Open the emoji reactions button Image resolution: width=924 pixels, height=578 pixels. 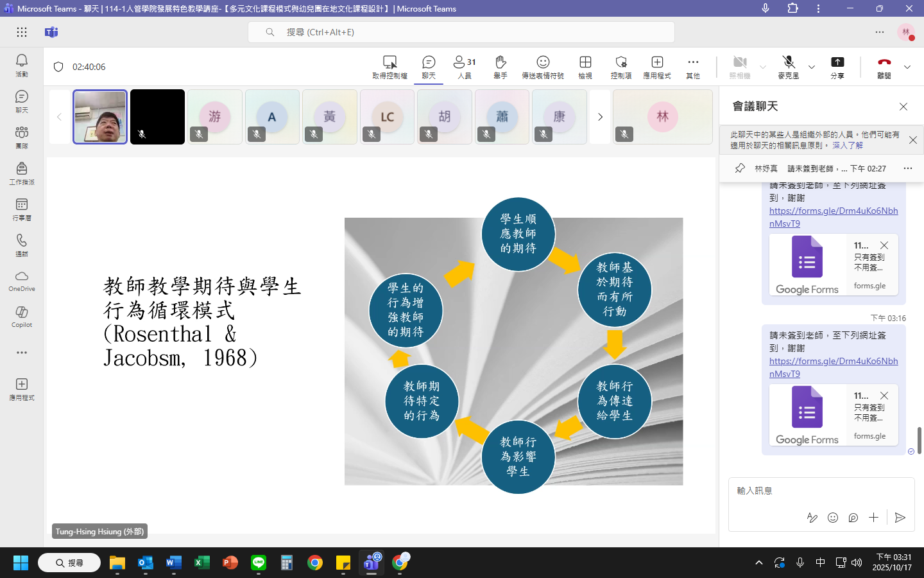pyautogui.click(x=543, y=66)
